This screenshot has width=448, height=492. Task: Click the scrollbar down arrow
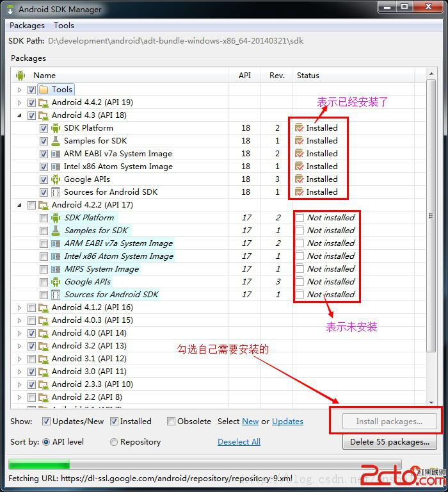tap(431, 402)
